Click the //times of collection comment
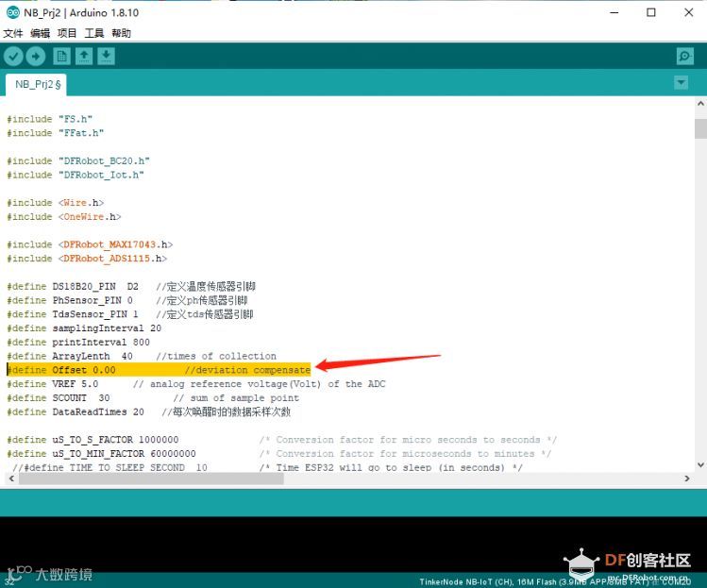This screenshot has width=707, height=588. click(216, 356)
